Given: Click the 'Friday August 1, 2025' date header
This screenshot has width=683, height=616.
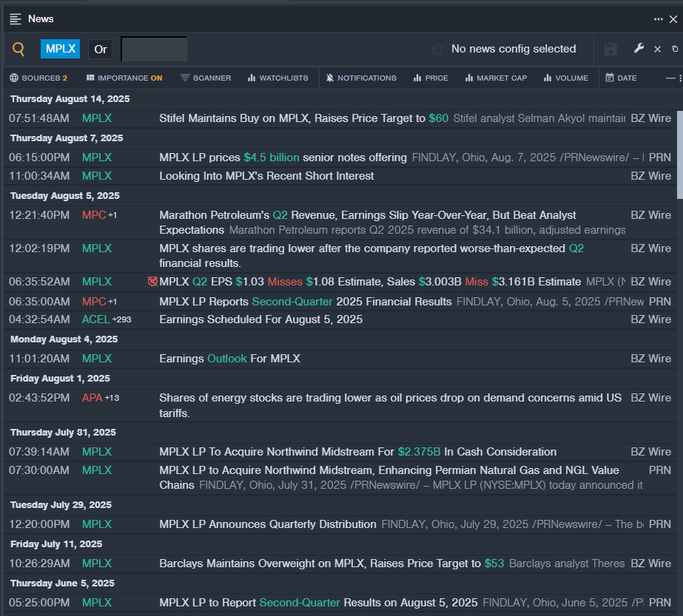Looking at the screenshot, I should pos(60,379).
